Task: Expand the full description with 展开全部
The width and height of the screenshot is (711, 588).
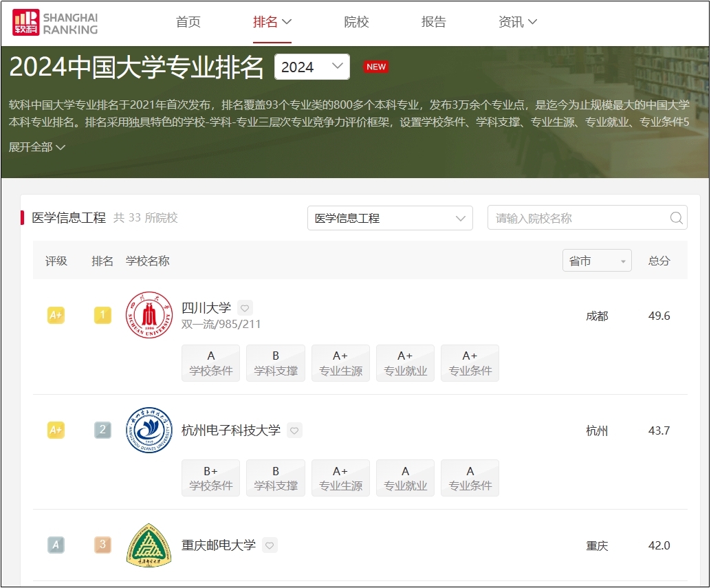Action: coord(37,147)
